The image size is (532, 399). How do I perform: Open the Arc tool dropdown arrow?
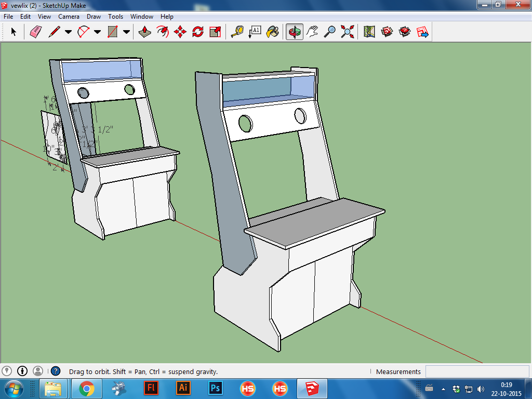(97, 32)
